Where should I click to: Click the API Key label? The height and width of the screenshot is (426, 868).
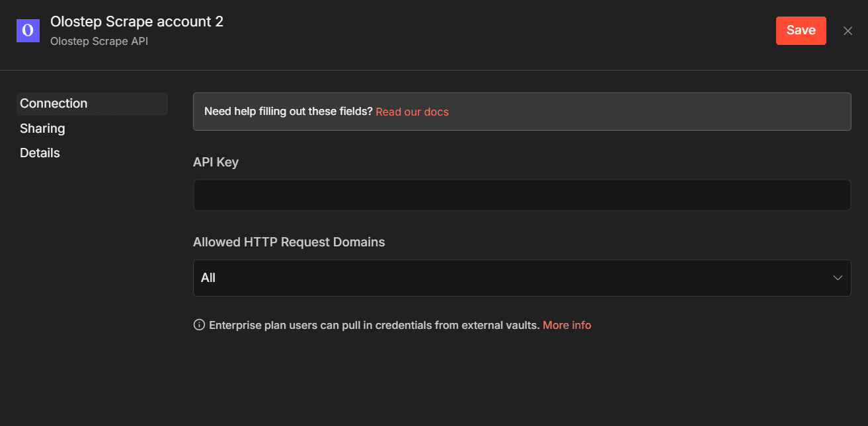tap(216, 162)
